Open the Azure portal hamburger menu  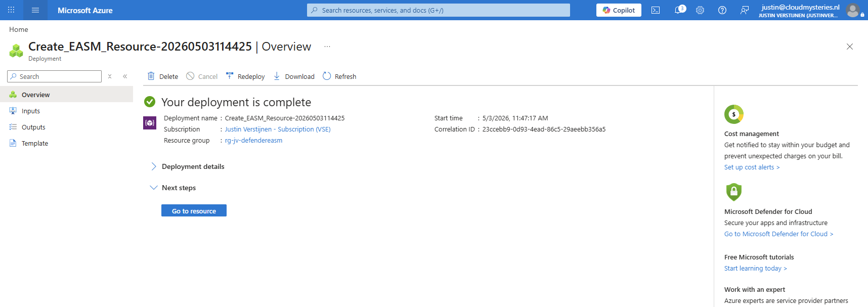coord(35,10)
